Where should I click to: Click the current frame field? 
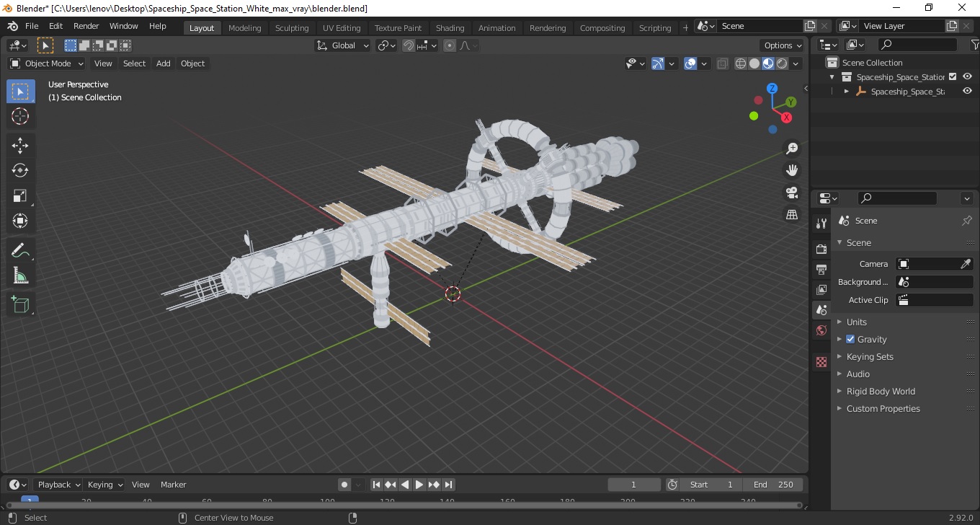coord(634,485)
